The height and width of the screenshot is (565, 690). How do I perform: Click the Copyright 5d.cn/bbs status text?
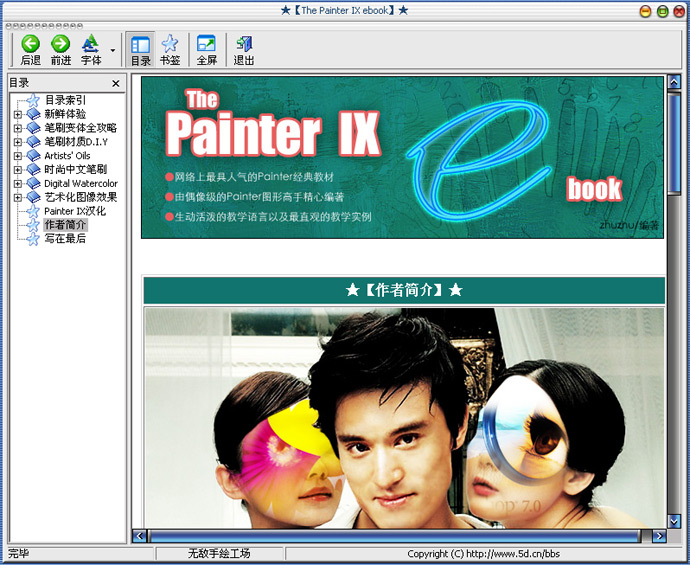click(x=484, y=554)
